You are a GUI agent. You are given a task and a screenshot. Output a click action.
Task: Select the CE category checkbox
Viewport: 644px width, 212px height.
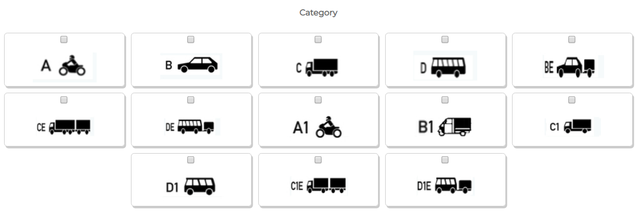pos(64,100)
